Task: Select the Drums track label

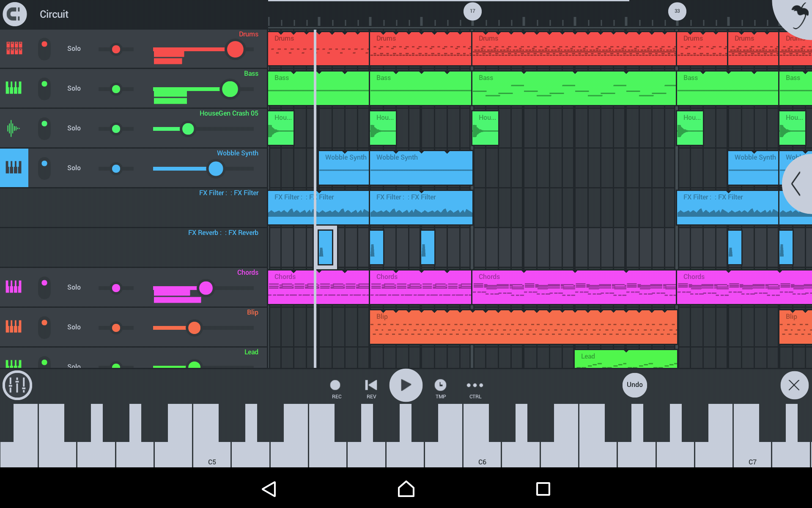Action: pos(249,33)
